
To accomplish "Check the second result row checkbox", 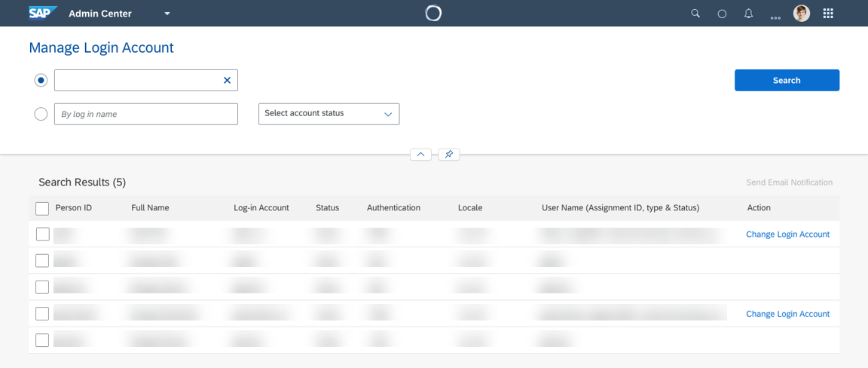I will pyautogui.click(x=42, y=260).
